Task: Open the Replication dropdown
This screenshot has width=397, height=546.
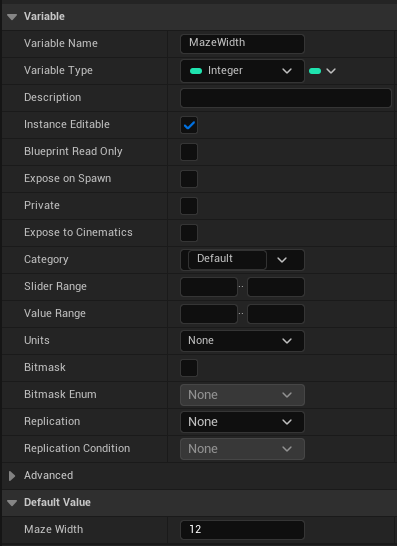Action: [242, 422]
